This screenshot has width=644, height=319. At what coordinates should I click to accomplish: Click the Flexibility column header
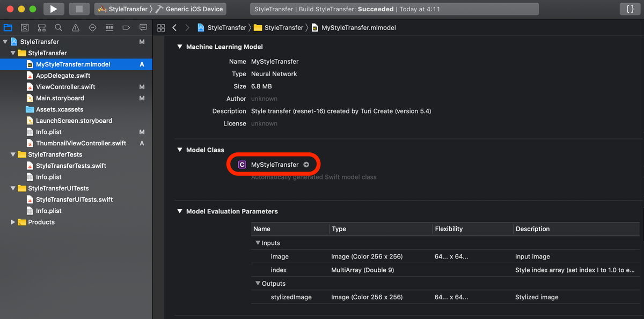click(x=473, y=229)
